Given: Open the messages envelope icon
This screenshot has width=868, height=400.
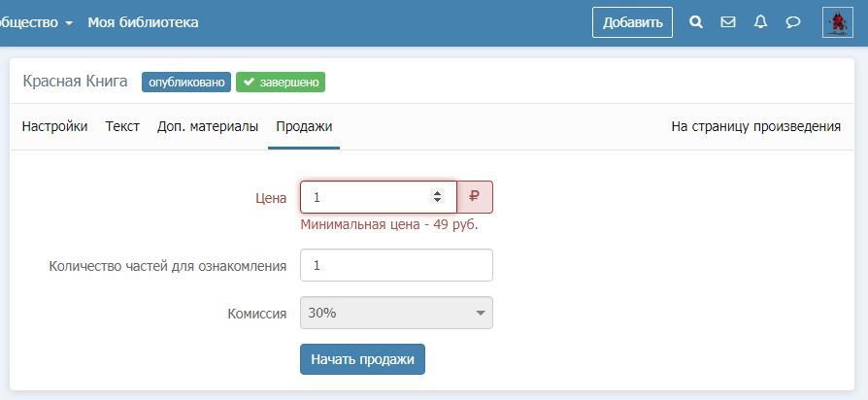Looking at the screenshot, I should [x=728, y=22].
